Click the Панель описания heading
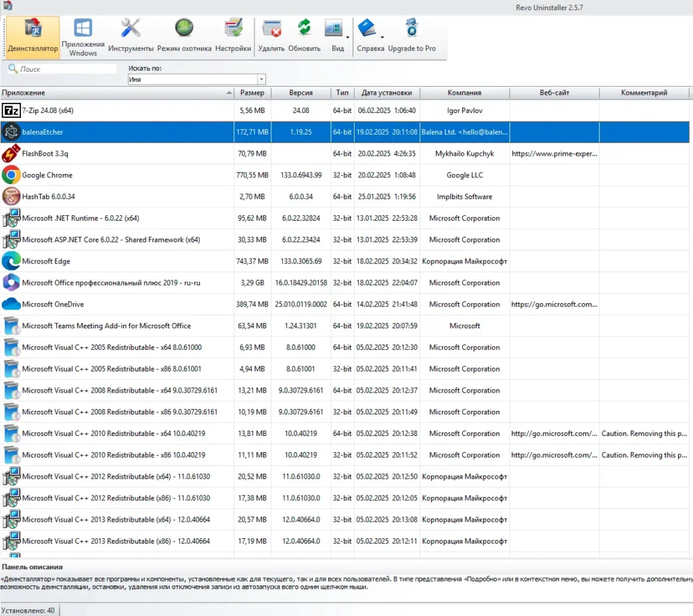Viewport: 693px width, 616px height. [32, 567]
